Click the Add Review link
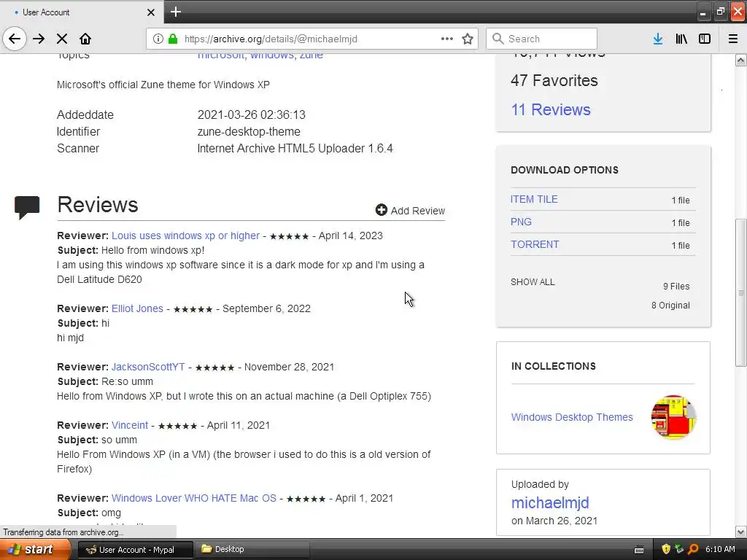 [x=417, y=211]
